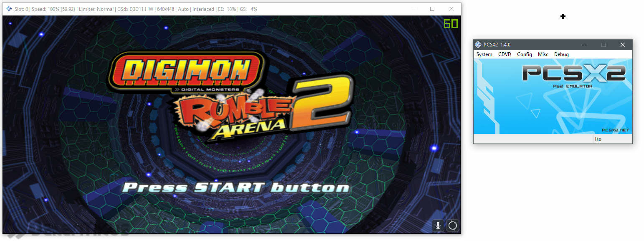Viewport: 644px width, 241px height.
Task: Click the PCSX2 1.4.0 title text
Action: click(497, 45)
